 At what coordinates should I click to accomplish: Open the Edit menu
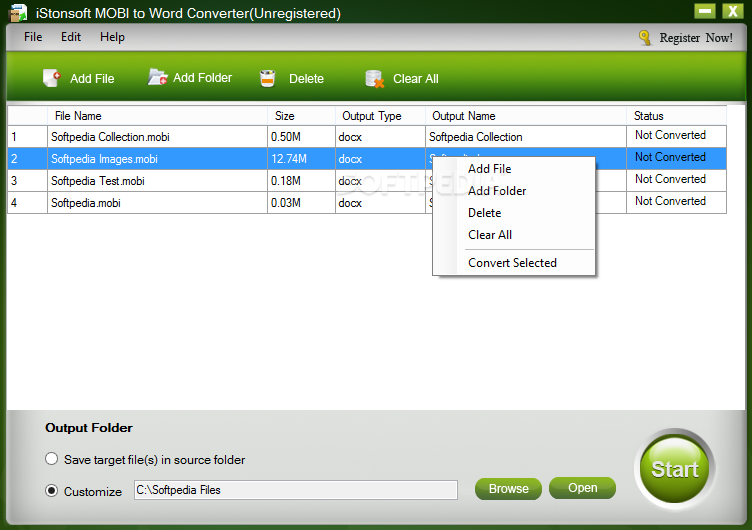[70, 37]
